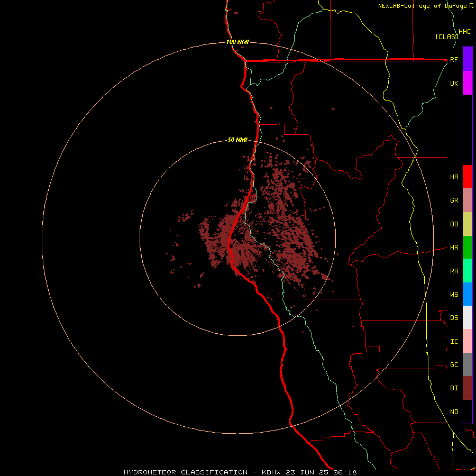Click the WS blue legend swatch
This screenshot has width=476, height=476.
click(467, 294)
